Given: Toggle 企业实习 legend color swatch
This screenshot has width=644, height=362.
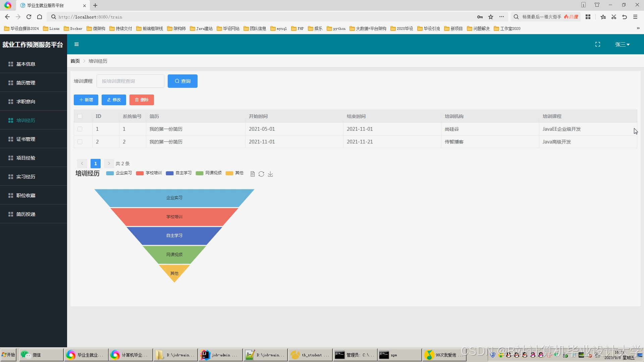Looking at the screenshot, I should pos(110,173).
